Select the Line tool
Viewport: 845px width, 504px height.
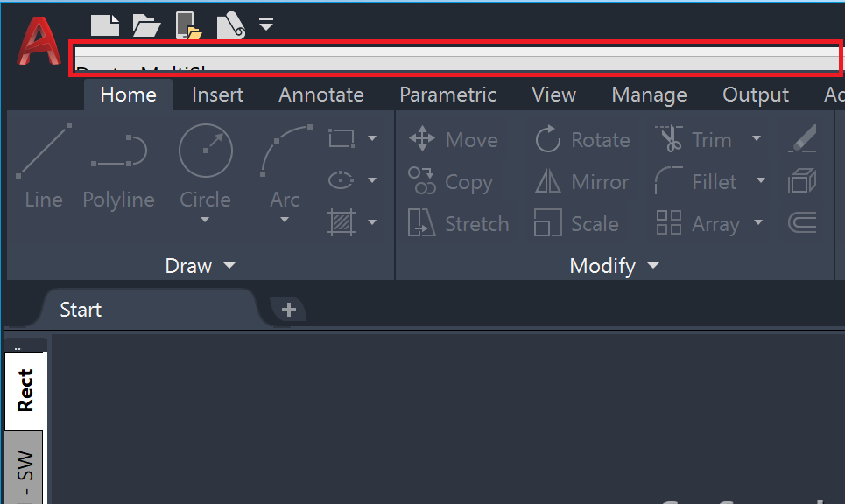tap(44, 166)
